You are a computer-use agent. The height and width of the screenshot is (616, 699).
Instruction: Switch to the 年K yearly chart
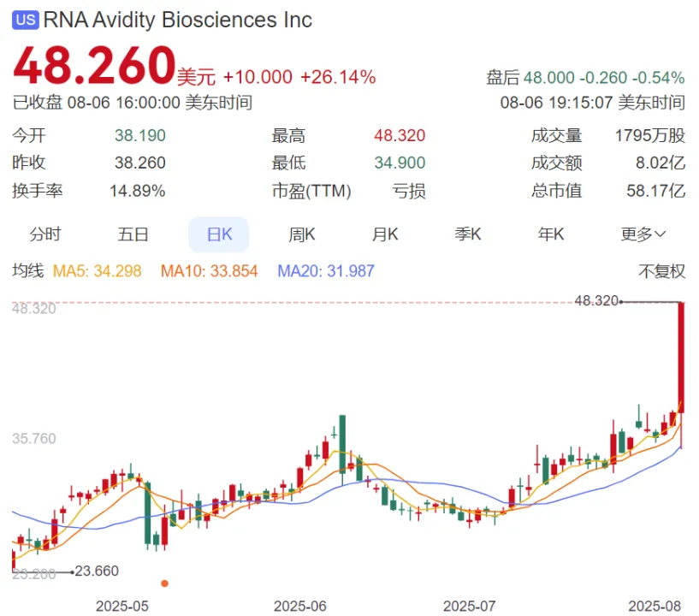(x=551, y=234)
